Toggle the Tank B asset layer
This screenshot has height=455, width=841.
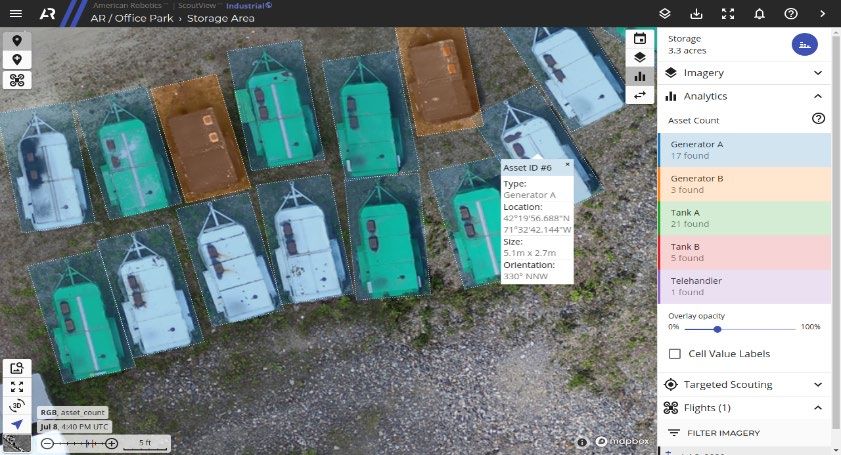click(x=743, y=252)
